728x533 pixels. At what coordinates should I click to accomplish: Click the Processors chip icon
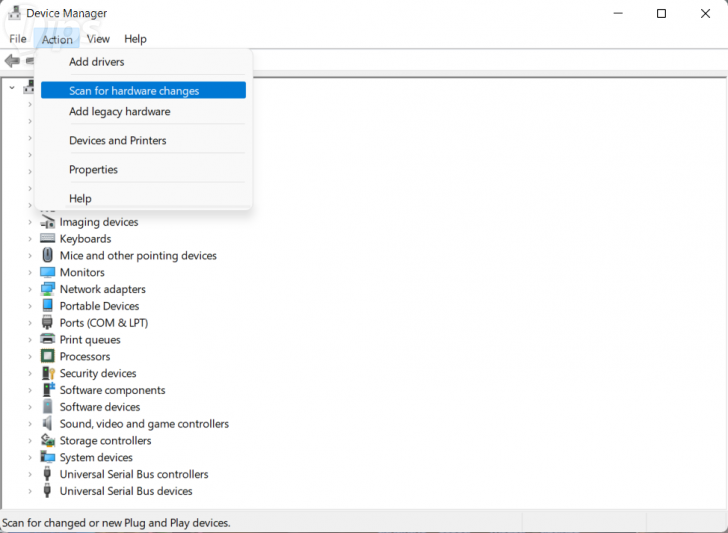pos(47,356)
